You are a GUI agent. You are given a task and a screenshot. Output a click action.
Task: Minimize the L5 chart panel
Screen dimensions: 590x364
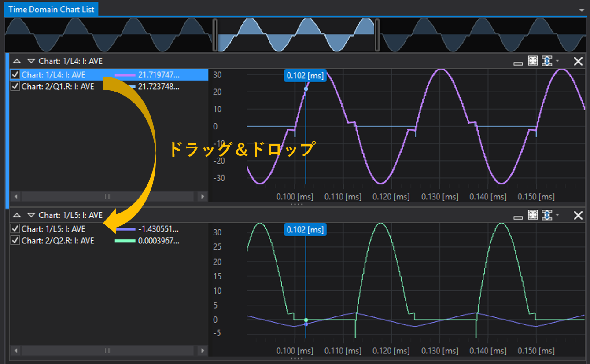click(x=518, y=216)
